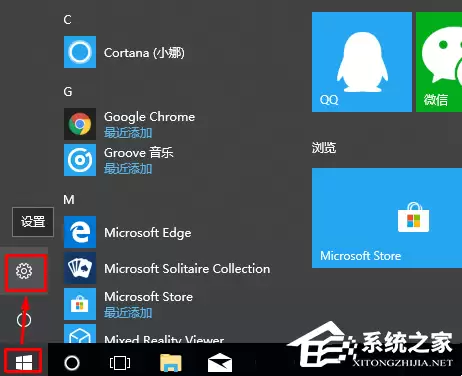
Task: Open the Mail app on taskbar
Action: coord(220,363)
